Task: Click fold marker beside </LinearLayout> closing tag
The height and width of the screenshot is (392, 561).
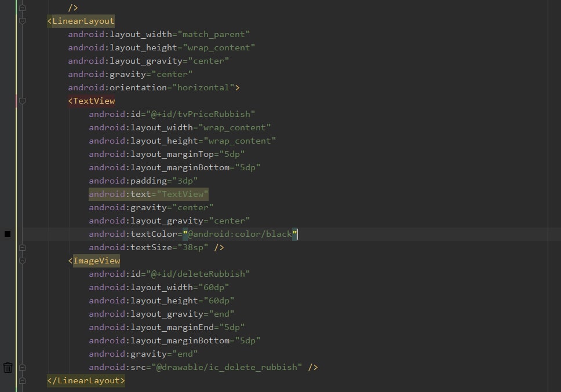Action: point(22,380)
